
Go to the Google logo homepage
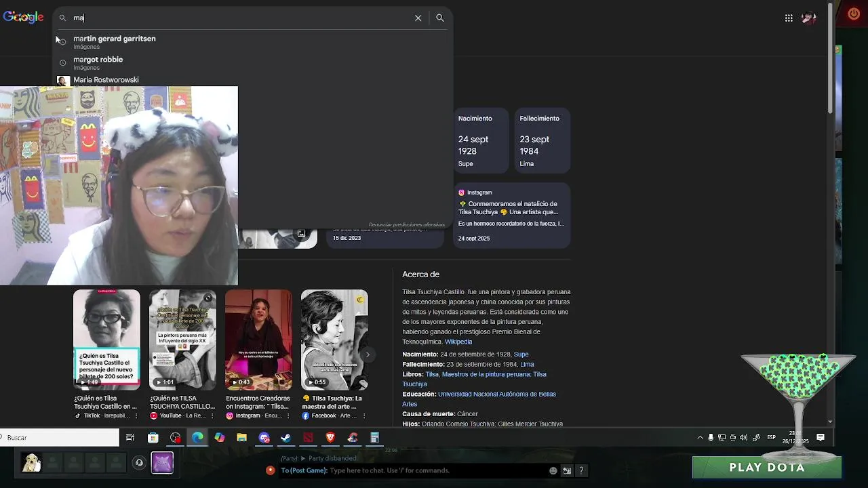(x=23, y=18)
